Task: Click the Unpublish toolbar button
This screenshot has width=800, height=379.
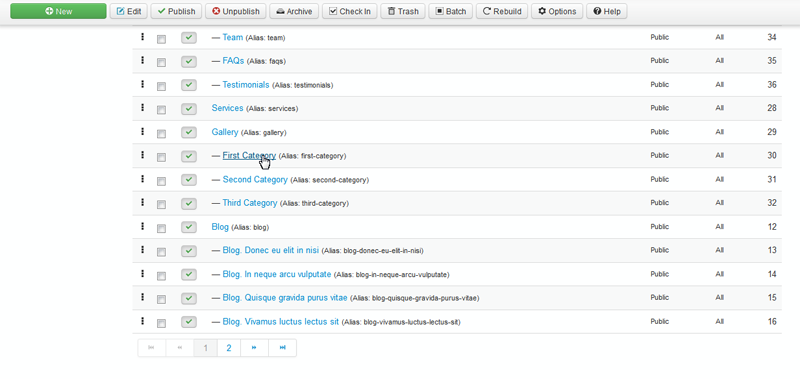Action: pos(236,11)
